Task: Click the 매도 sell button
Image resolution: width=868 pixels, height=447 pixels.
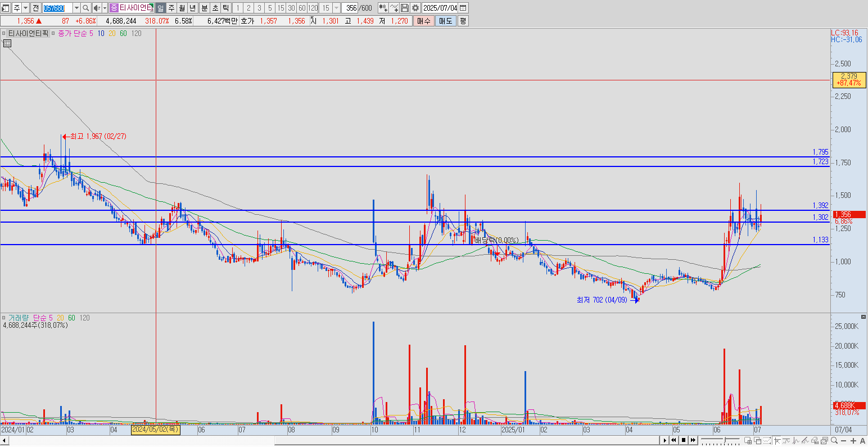Action: click(445, 21)
